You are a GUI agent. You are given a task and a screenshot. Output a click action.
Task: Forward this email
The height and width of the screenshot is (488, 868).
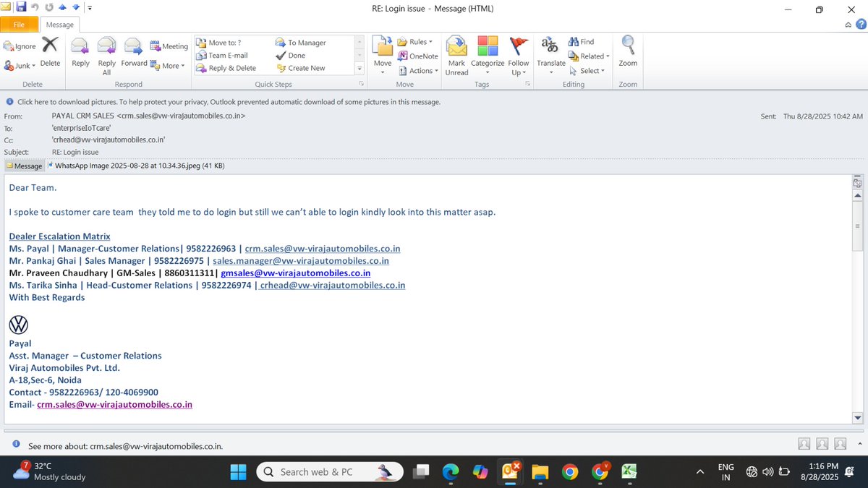[134, 52]
